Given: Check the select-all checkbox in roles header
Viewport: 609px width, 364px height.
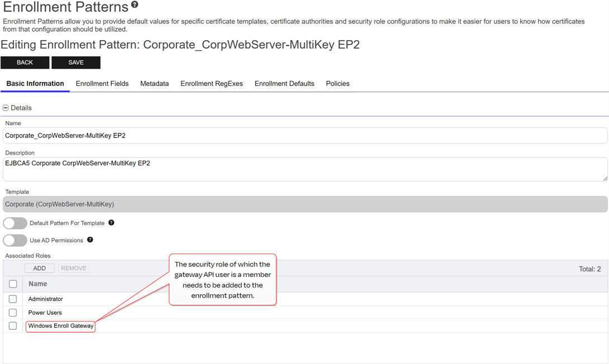Looking at the screenshot, I should (13, 284).
